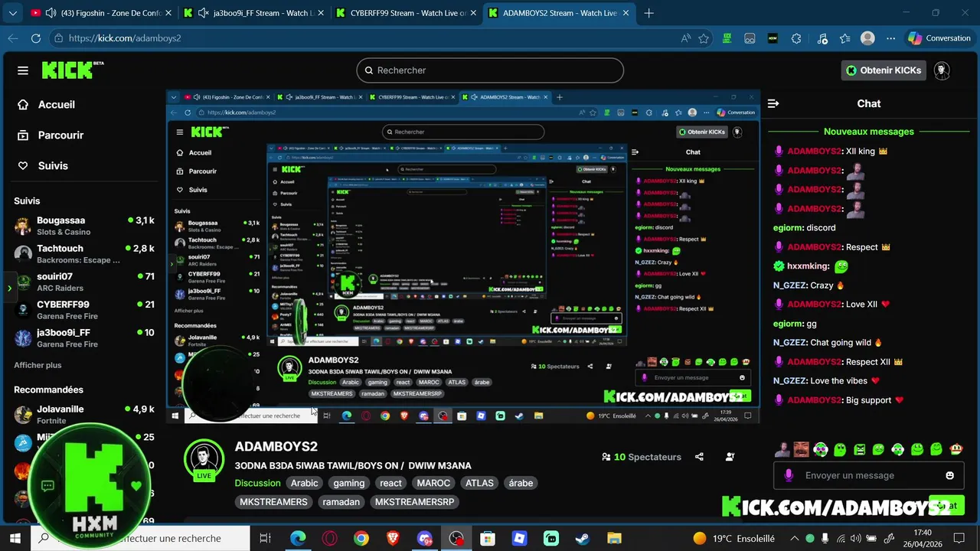980x551 pixels.
Task: Click the ADAMBOYS2 live stream video player
Action: tap(463, 256)
